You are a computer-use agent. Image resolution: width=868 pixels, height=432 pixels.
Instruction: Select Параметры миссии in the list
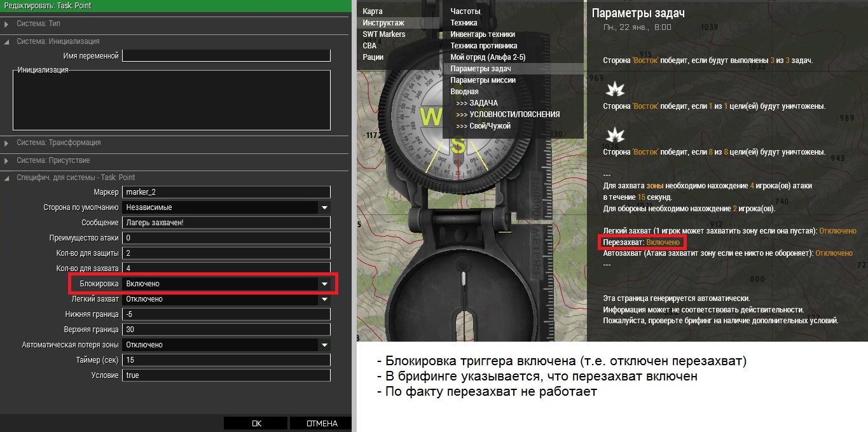pyautogui.click(x=483, y=80)
